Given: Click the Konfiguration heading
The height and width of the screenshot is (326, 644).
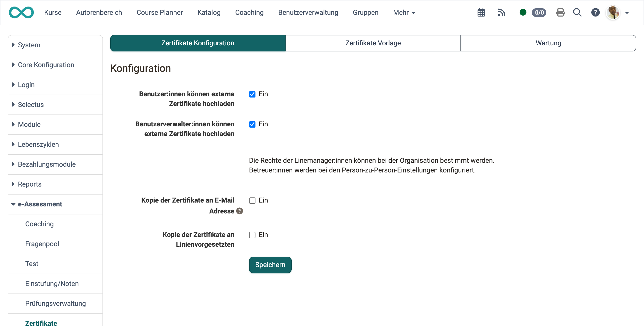Looking at the screenshot, I should pos(141,68).
